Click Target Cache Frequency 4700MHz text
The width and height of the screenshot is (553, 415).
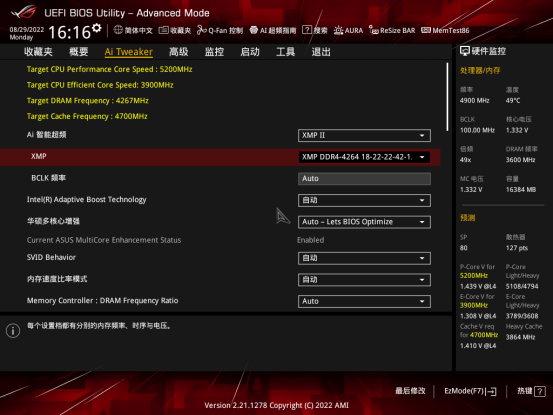click(x=87, y=116)
